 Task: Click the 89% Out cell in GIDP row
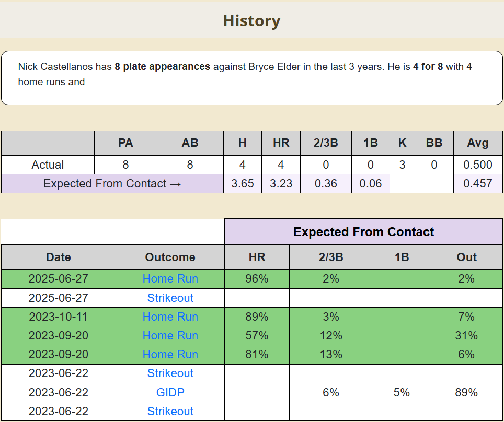click(x=466, y=392)
